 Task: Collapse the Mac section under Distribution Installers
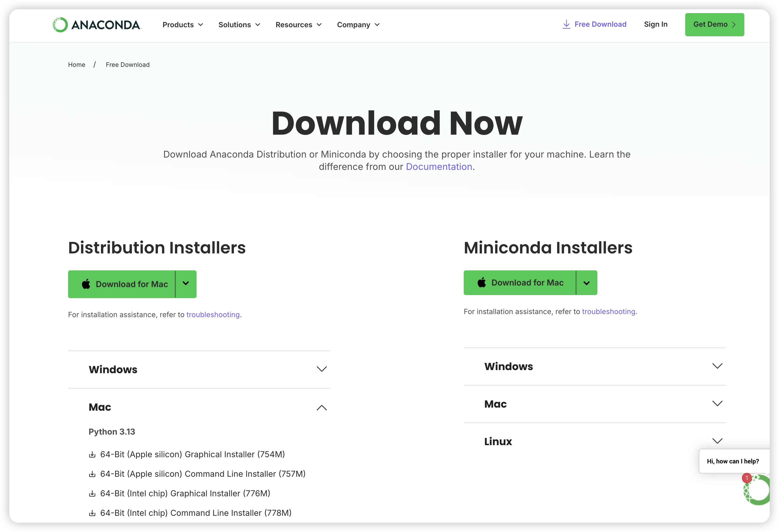(321, 408)
